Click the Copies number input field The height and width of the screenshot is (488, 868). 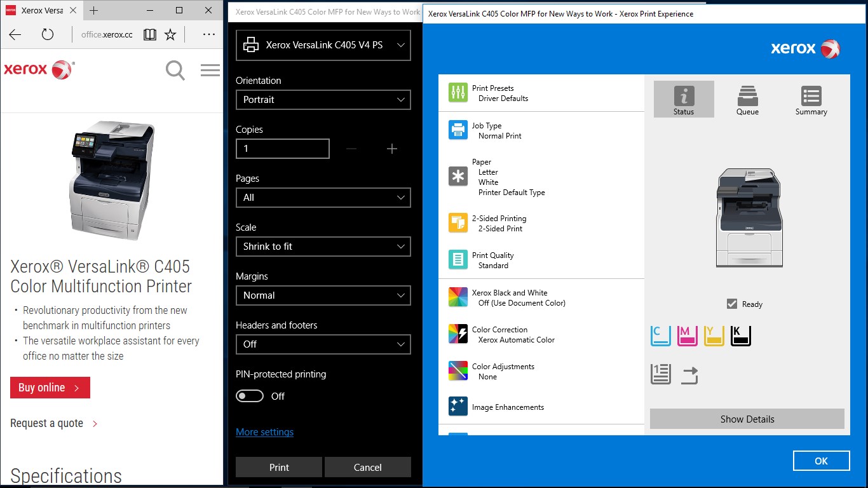[x=283, y=149]
